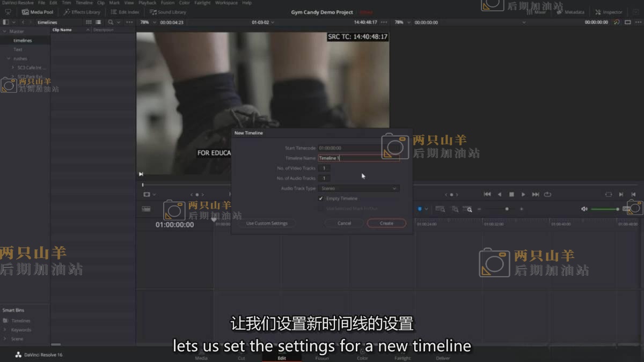Click the Use Custom Settings button
The width and height of the screenshot is (644, 362).
[x=267, y=223]
